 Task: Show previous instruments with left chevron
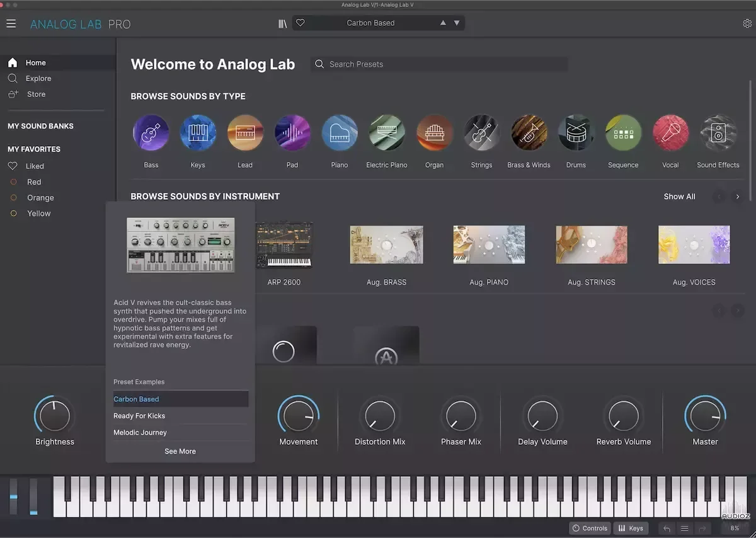(x=719, y=197)
